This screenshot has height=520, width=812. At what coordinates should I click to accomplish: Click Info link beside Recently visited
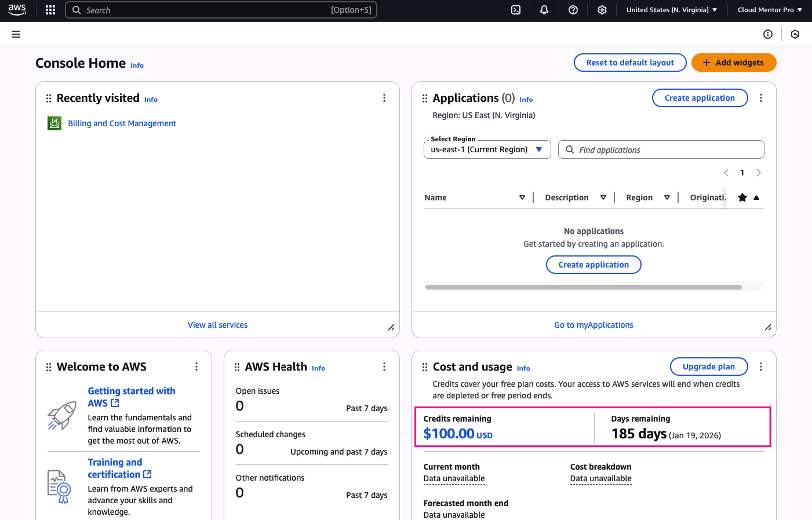(151, 100)
